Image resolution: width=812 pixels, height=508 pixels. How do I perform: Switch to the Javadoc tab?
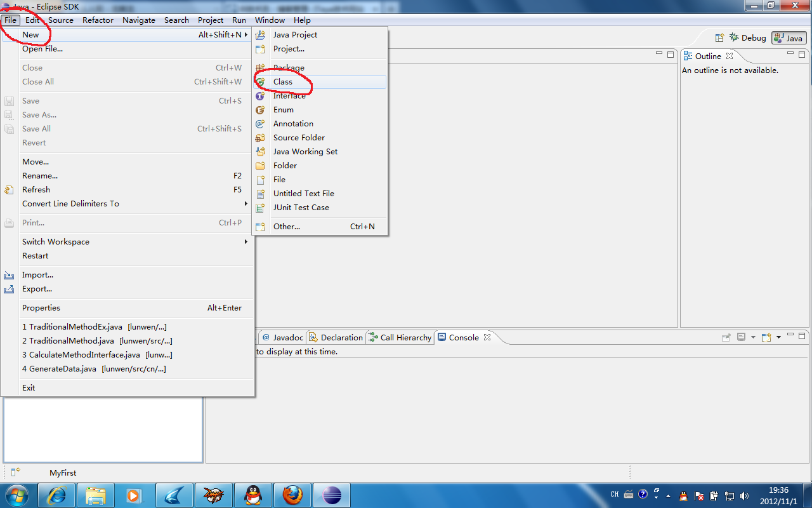(x=283, y=338)
